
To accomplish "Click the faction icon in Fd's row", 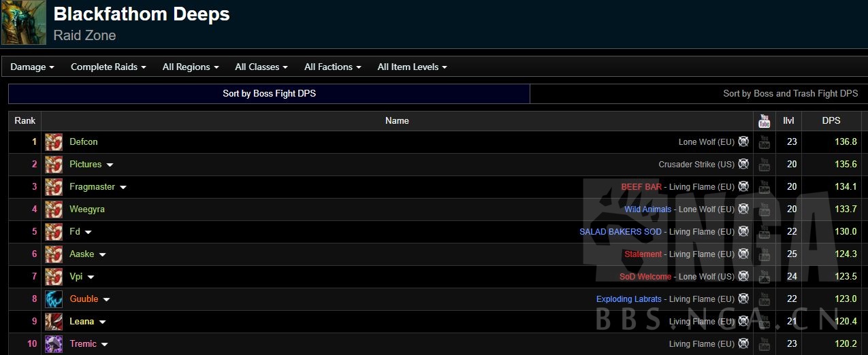I will (743, 232).
